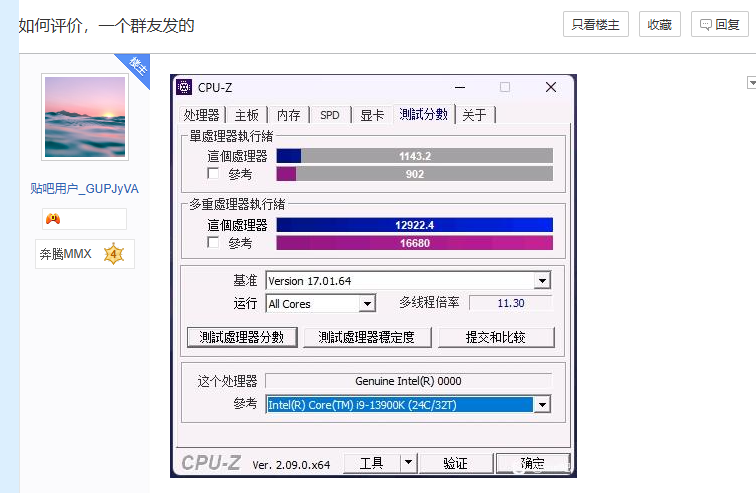This screenshot has height=493, width=756.
Task: Click the 提交和比較 button
Action: 496,337
